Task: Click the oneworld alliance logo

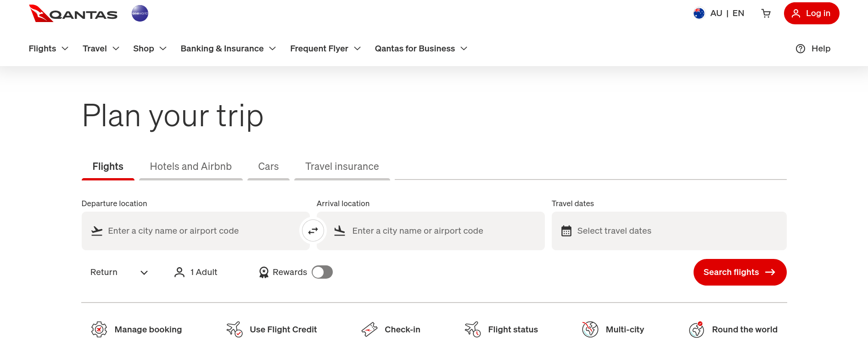Action: (140, 13)
